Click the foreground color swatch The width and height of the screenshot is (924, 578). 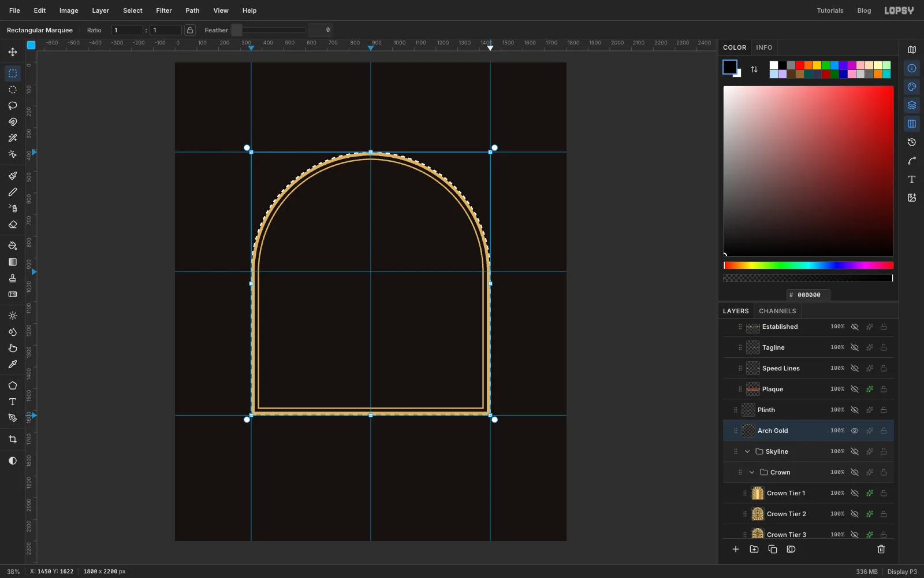click(x=730, y=67)
